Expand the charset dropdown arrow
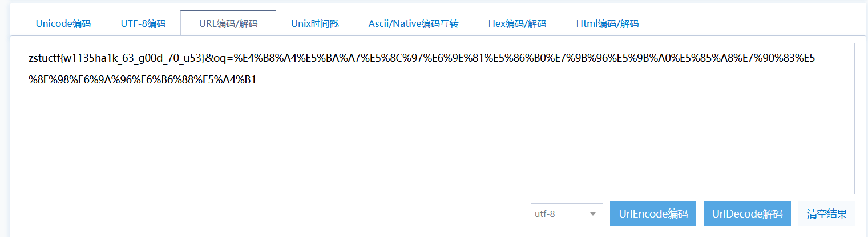 point(593,214)
